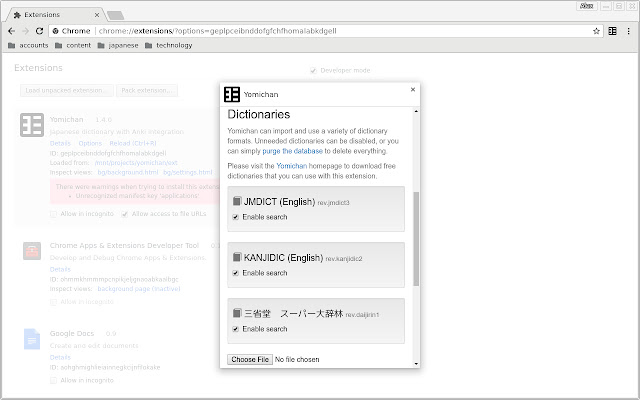Image resolution: width=640 pixels, height=400 pixels.
Task: Click the Yomichan extension icon in the browser toolbar
Action: 612,31
